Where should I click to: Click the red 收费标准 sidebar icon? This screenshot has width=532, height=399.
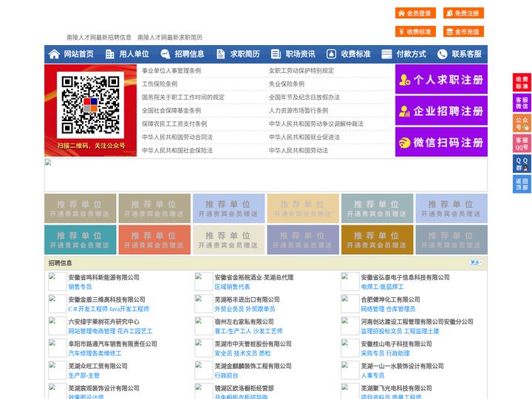522,83
